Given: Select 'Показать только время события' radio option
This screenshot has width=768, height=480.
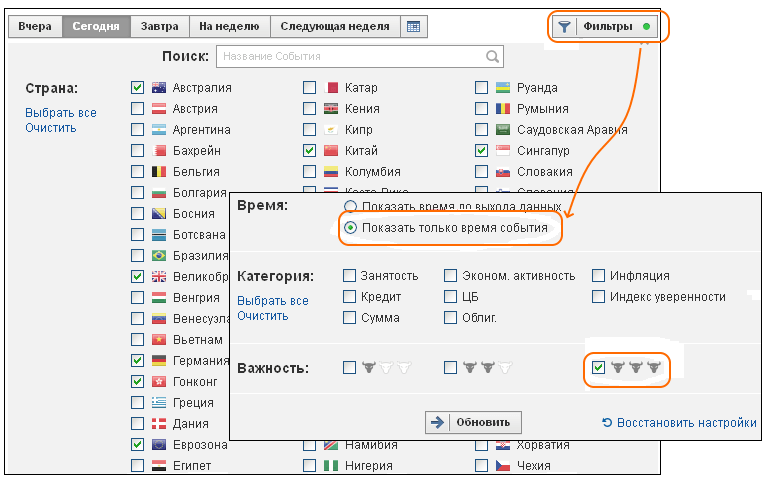Looking at the screenshot, I should coord(350,228).
